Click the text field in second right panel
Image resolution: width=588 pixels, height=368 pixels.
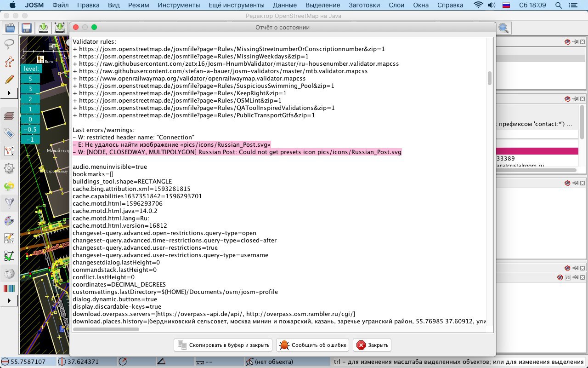pos(537,134)
